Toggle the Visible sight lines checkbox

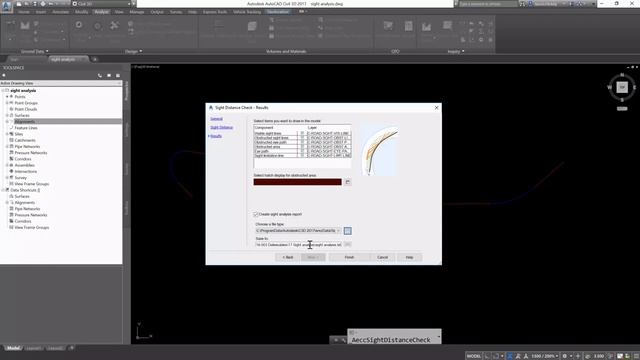pos(302,133)
